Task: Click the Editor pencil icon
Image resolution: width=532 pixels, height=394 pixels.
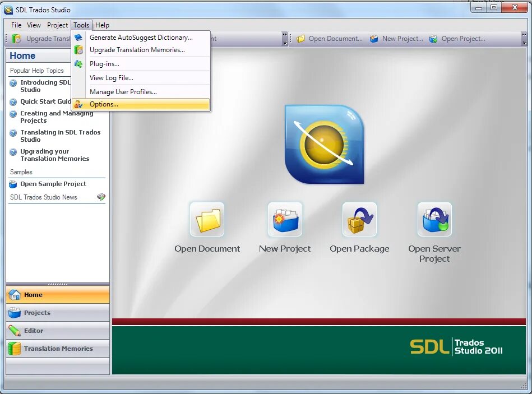Action: pos(14,331)
